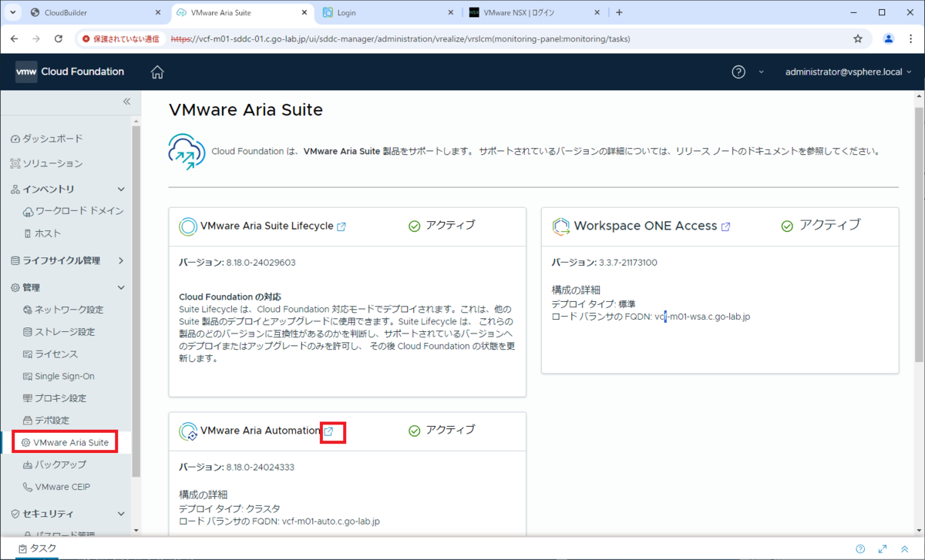This screenshot has width=925, height=560.
Task: Collapse the 管理 section
Action: point(121,287)
